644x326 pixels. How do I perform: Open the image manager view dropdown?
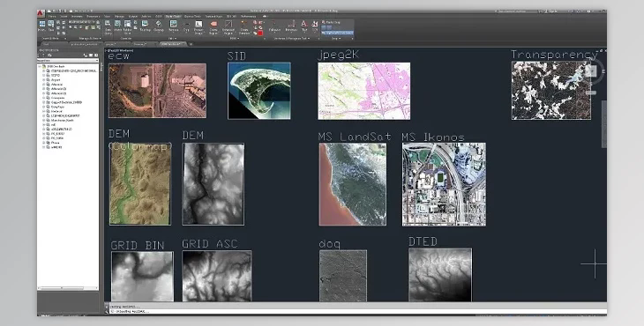[x=68, y=61]
